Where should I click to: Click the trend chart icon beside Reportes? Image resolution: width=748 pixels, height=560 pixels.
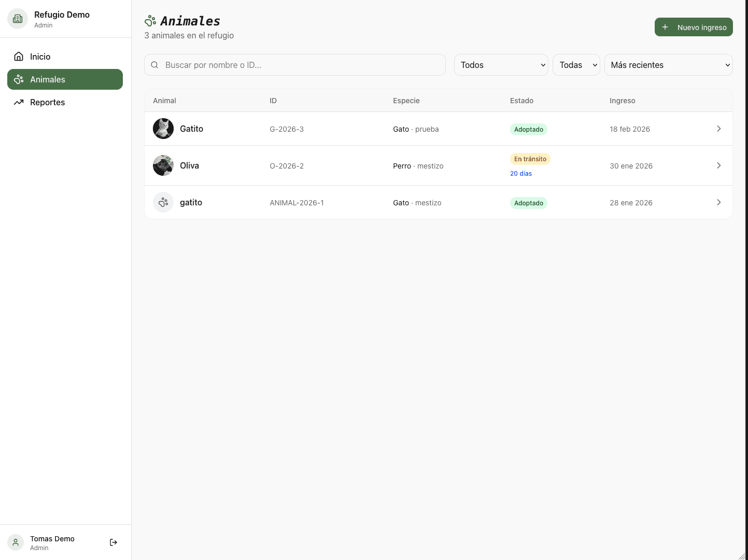point(19,102)
